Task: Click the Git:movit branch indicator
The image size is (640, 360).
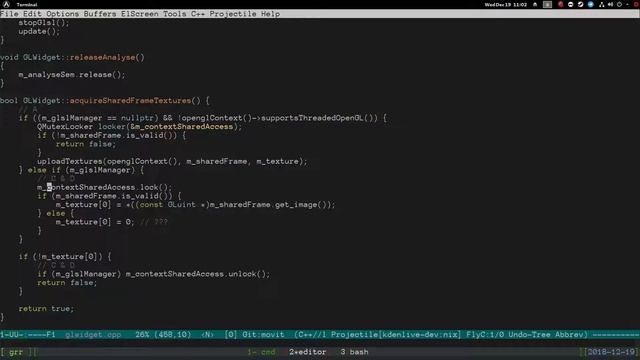Action: (x=263, y=335)
